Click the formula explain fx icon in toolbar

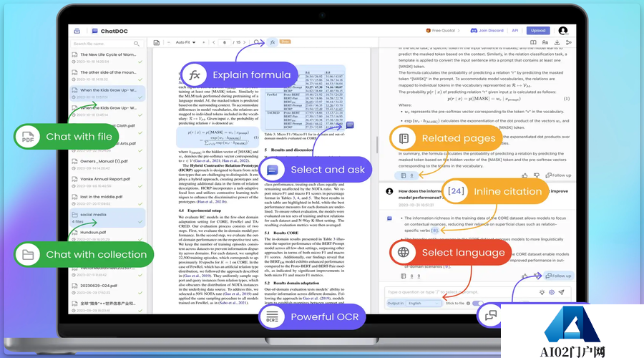point(272,42)
